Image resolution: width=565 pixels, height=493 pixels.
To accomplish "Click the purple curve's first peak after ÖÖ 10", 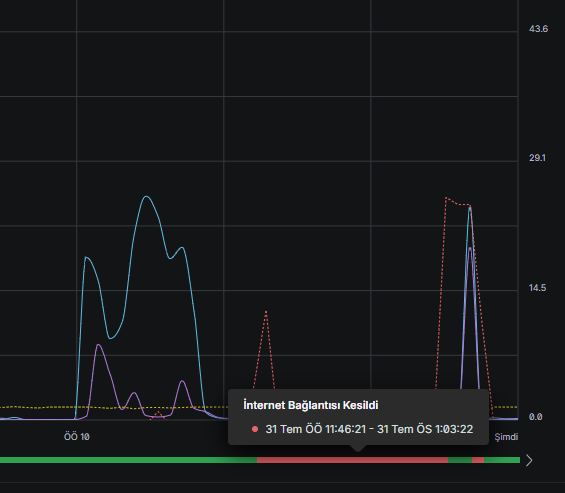I will point(98,345).
